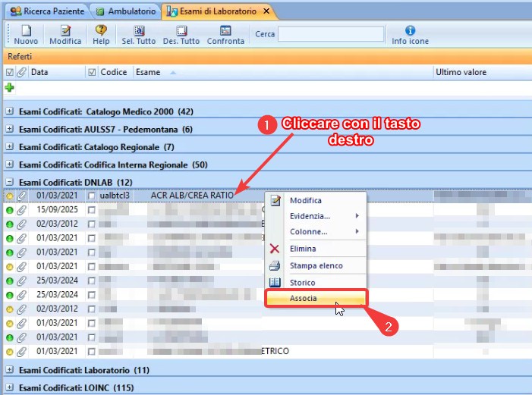The image size is (532, 395).
Task: Expand the LOINC (115) group
Action: 10,387
